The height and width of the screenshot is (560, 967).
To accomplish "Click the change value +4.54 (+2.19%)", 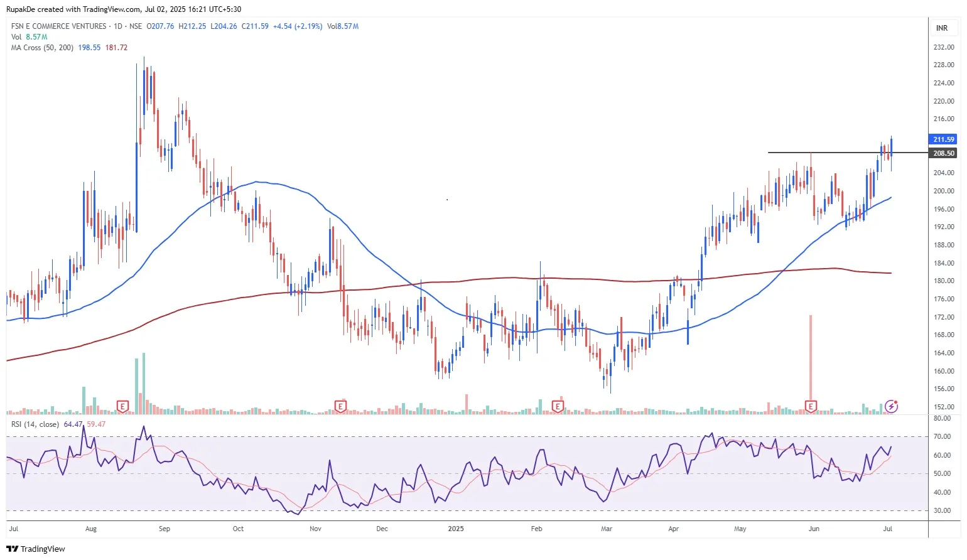I will tap(298, 26).
